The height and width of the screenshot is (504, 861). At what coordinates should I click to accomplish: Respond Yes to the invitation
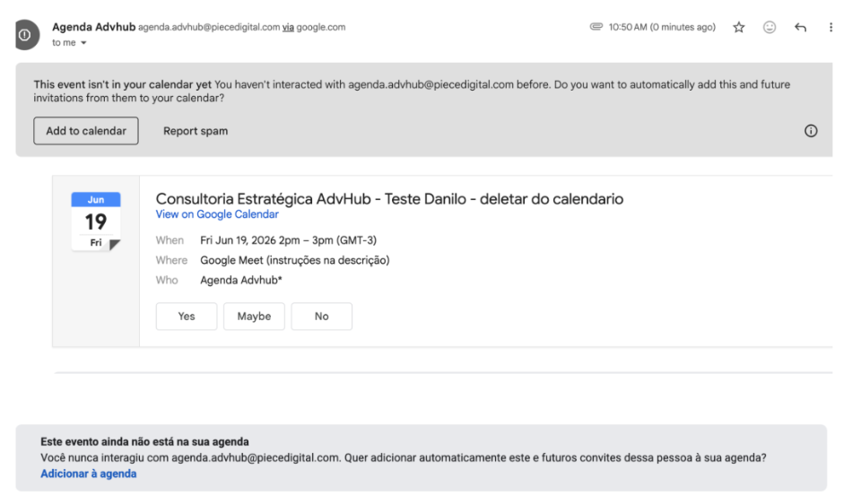click(x=187, y=317)
